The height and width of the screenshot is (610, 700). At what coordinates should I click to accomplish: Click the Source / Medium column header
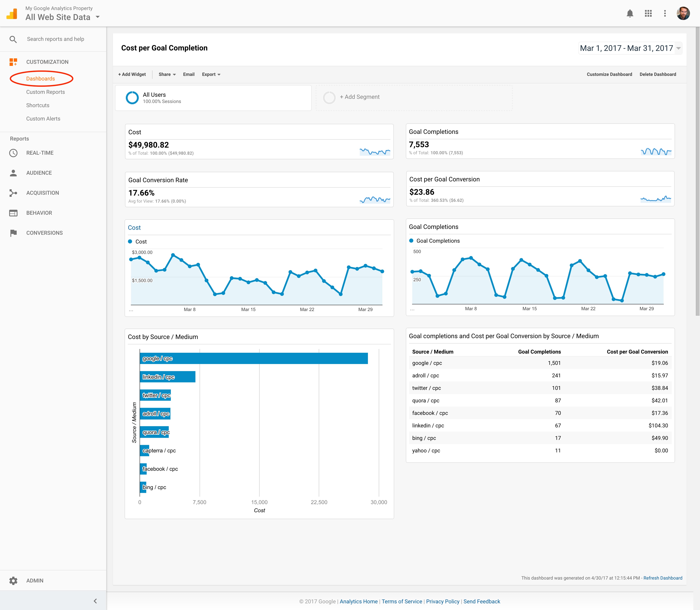coord(433,352)
